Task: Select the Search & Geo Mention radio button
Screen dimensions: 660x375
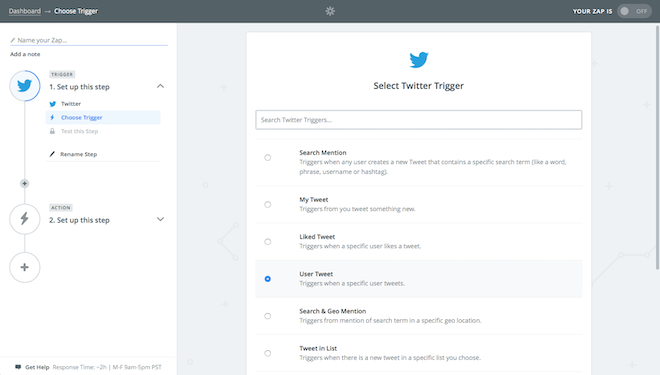Action: [x=268, y=316]
